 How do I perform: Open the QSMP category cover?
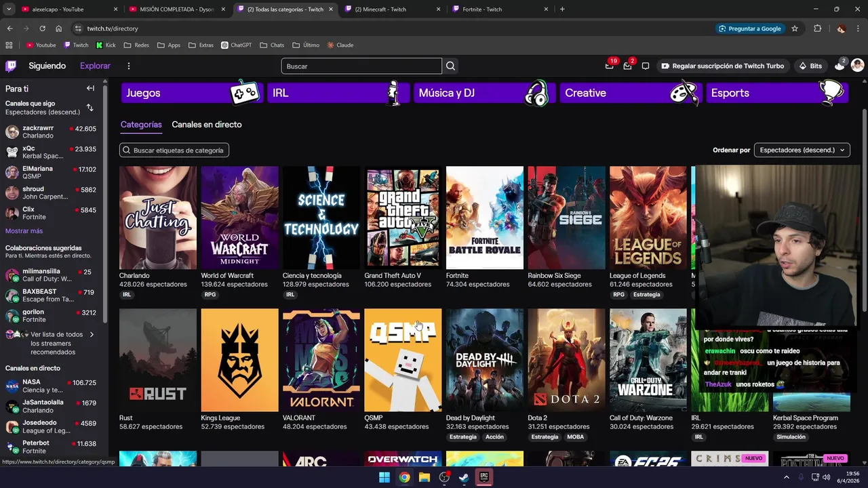point(403,360)
